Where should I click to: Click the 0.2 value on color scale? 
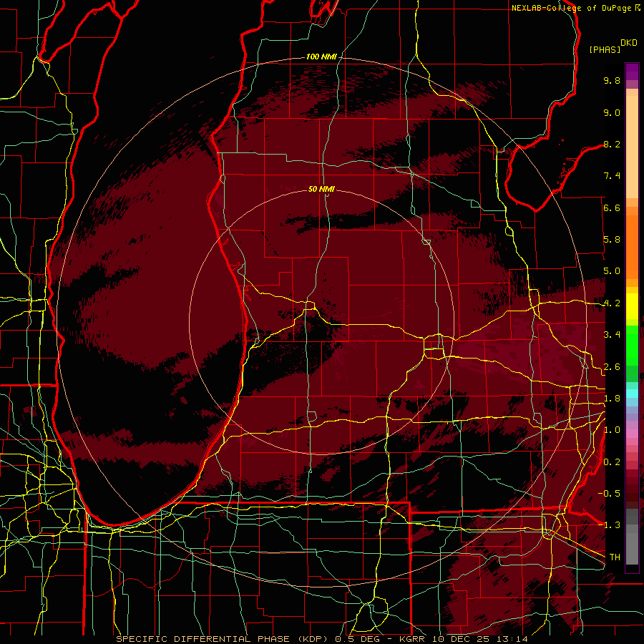[x=612, y=462]
